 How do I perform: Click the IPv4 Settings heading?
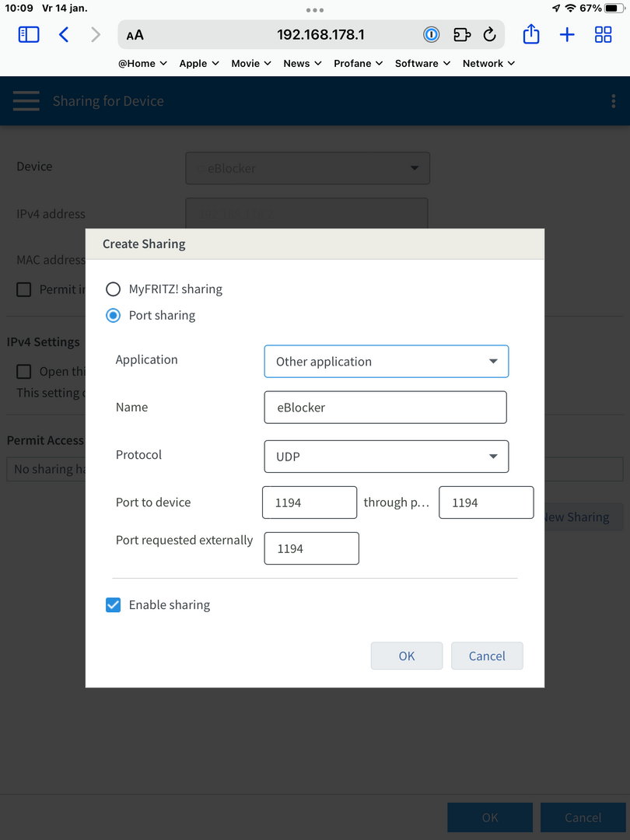pos(43,341)
